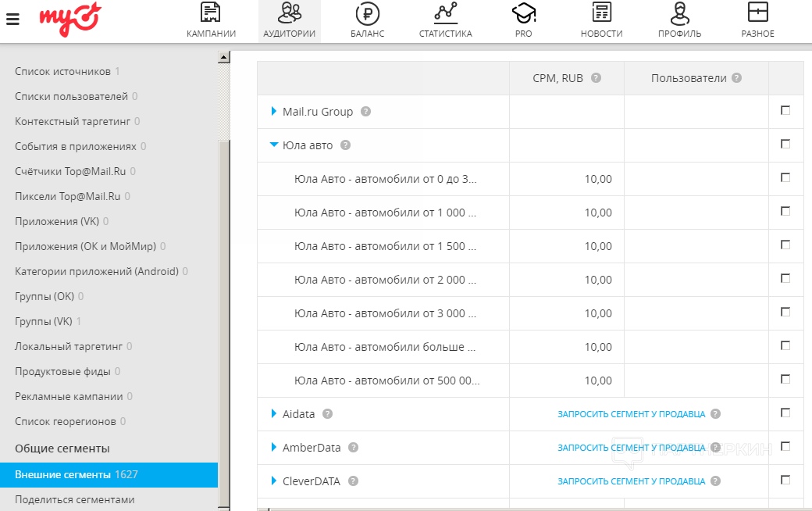Open the PRO section
Viewport: 812px width, 511px height.
(x=524, y=21)
